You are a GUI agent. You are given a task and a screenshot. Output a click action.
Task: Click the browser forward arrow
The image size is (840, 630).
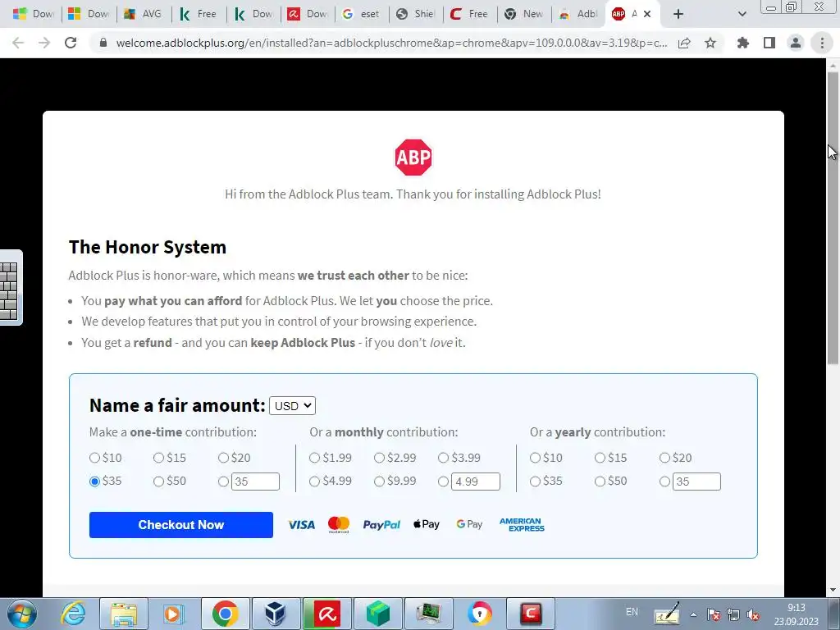[x=44, y=43]
